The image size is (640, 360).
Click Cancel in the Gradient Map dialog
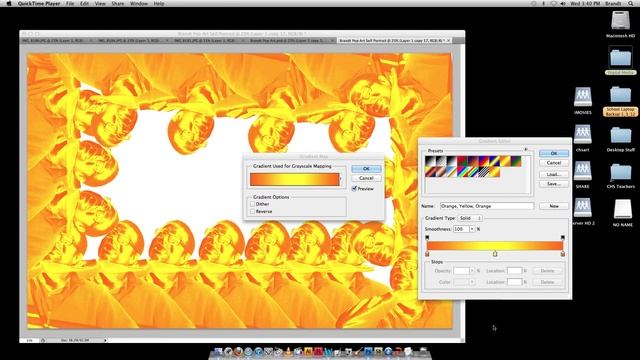366,178
